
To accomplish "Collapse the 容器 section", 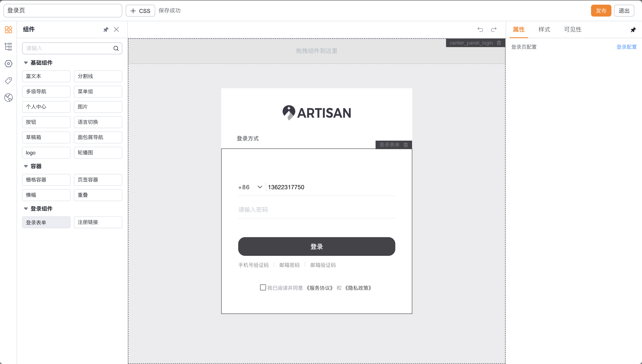I will tap(26, 166).
